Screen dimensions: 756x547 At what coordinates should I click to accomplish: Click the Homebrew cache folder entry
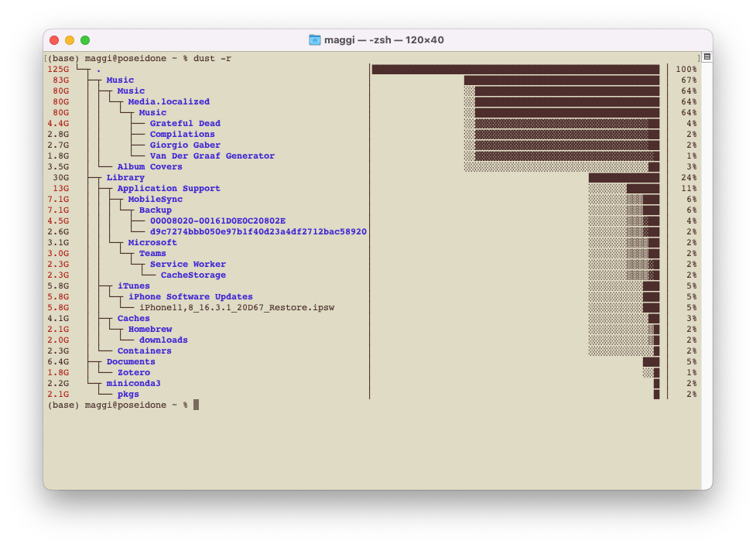click(150, 330)
